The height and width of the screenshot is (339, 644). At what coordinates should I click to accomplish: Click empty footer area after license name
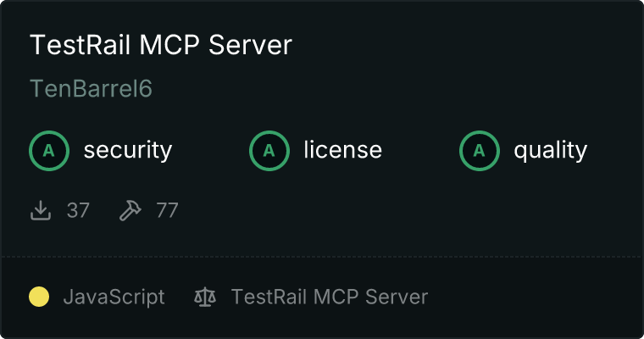534,297
